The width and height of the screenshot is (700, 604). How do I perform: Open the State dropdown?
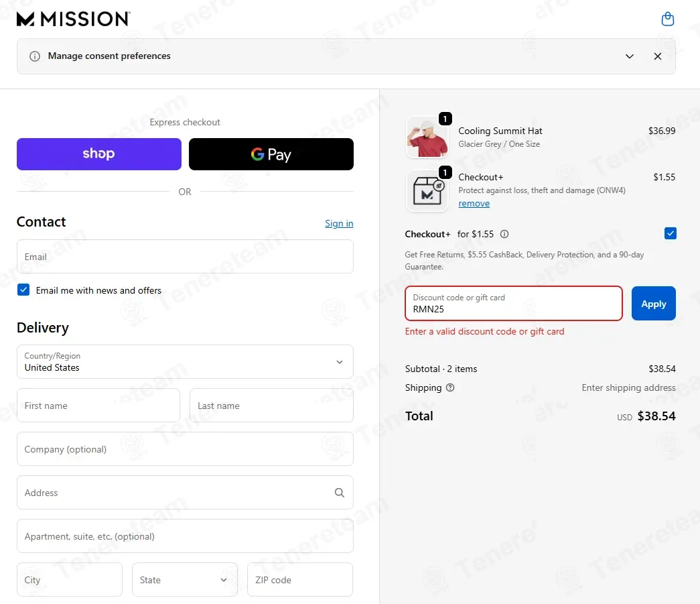tap(185, 579)
